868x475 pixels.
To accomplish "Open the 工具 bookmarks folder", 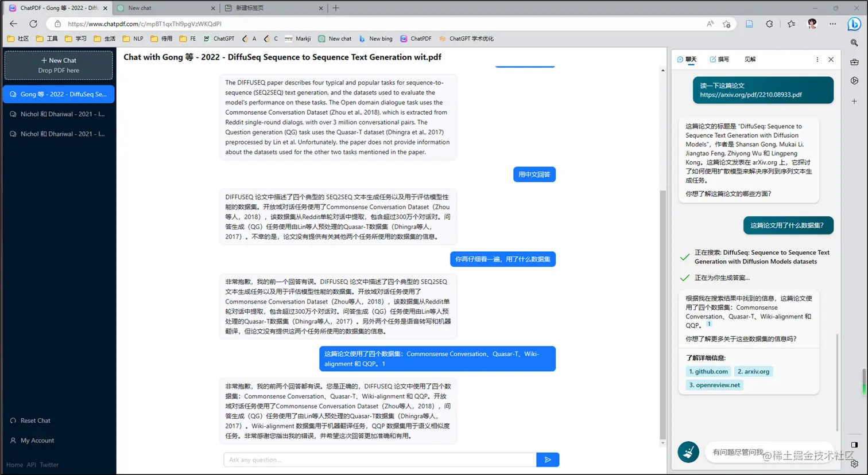I will (x=46, y=39).
